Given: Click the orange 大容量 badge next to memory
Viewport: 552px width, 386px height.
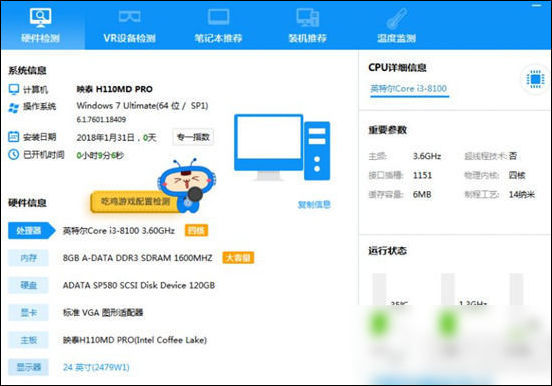Looking at the screenshot, I should (x=238, y=258).
